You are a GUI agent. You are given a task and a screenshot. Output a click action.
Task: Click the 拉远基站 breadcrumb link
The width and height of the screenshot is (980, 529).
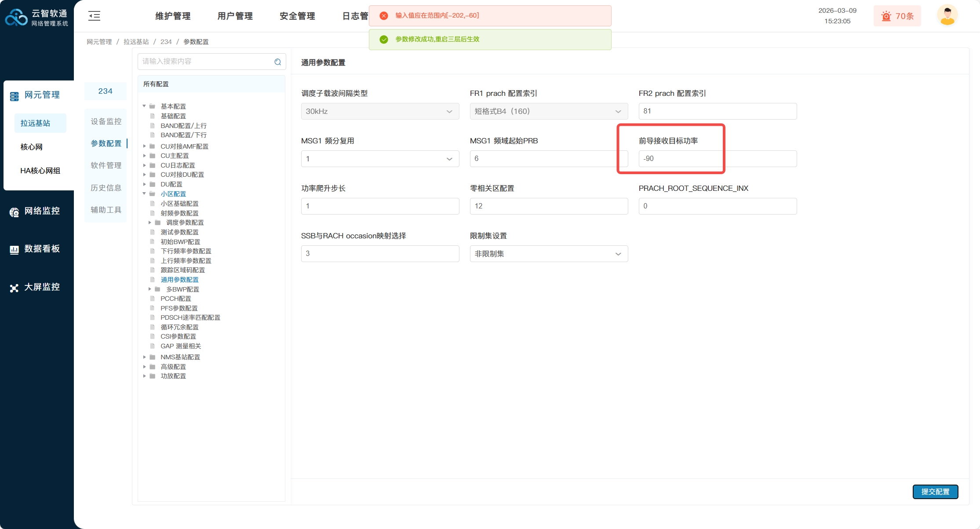point(136,42)
